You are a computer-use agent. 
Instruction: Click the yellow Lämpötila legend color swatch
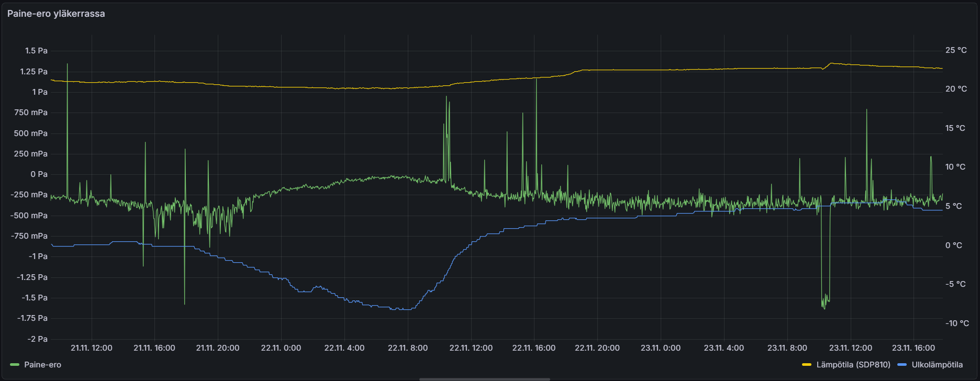pyautogui.click(x=807, y=365)
